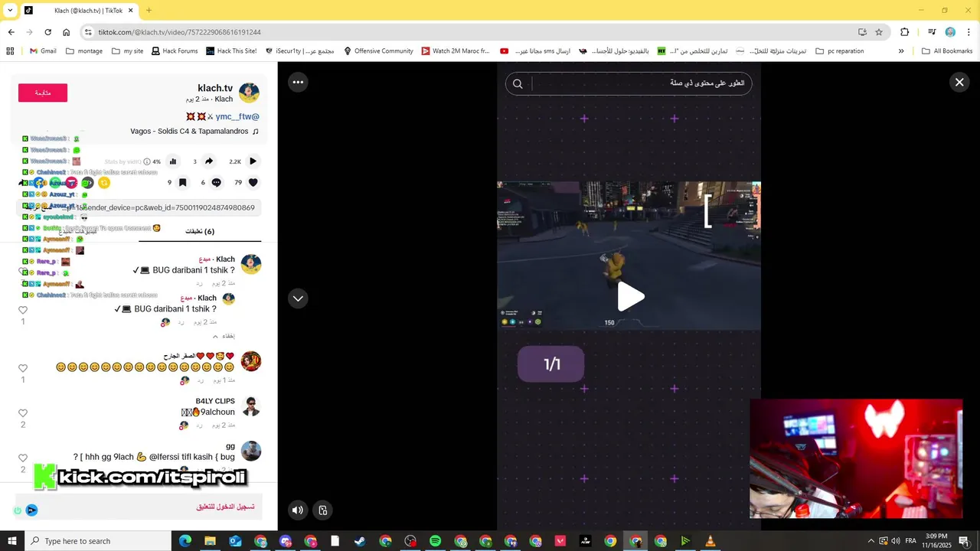Image resolution: width=980 pixels, height=551 pixels.
Task: Click the search magnifier icon over the video
Action: (x=518, y=84)
